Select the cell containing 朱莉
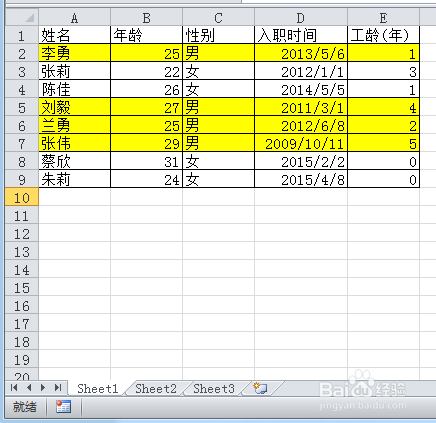Screen dimensions: 436x423 click(74, 179)
